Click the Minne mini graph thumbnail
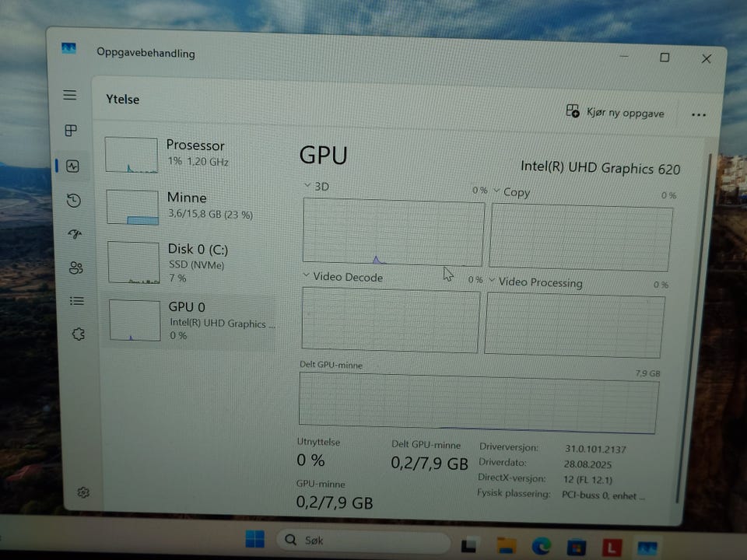Viewport: 747px width, 560px height. click(x=133, y=207)
